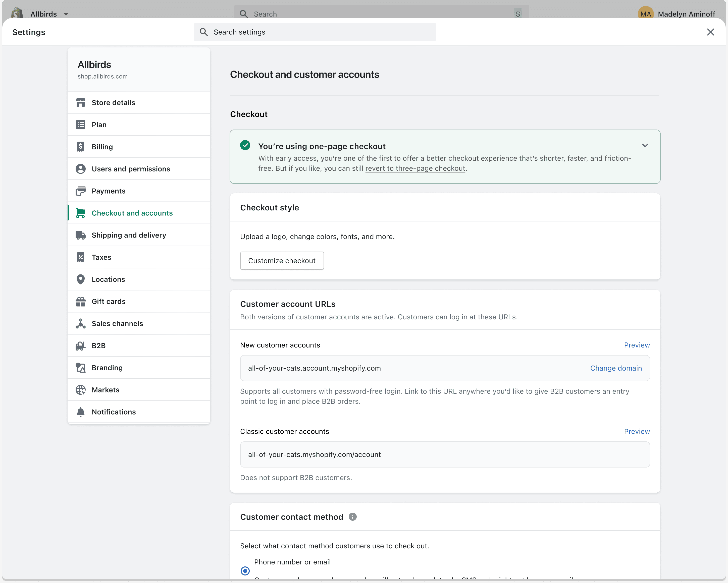Open Locations settings
Screen dimensions: 728x583
point(139,279)
